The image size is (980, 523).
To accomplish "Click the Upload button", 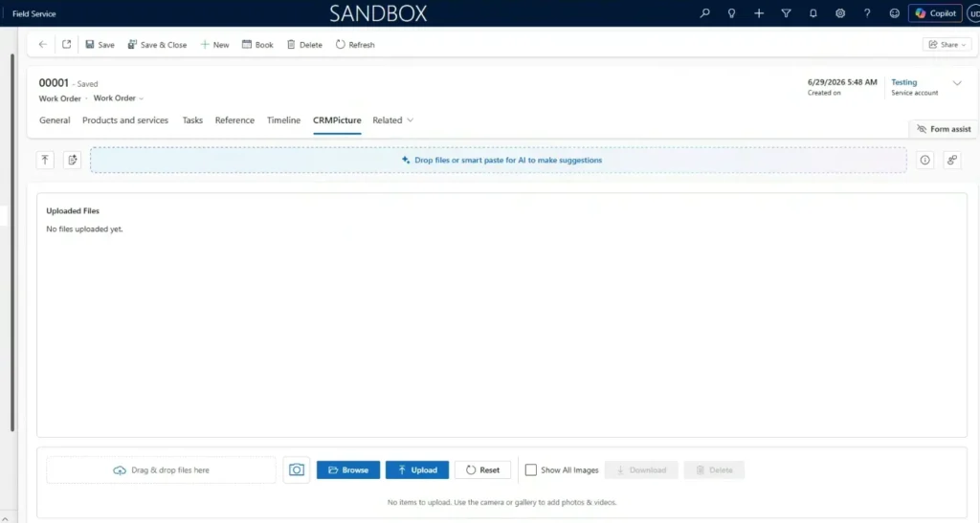I will 417,470.
